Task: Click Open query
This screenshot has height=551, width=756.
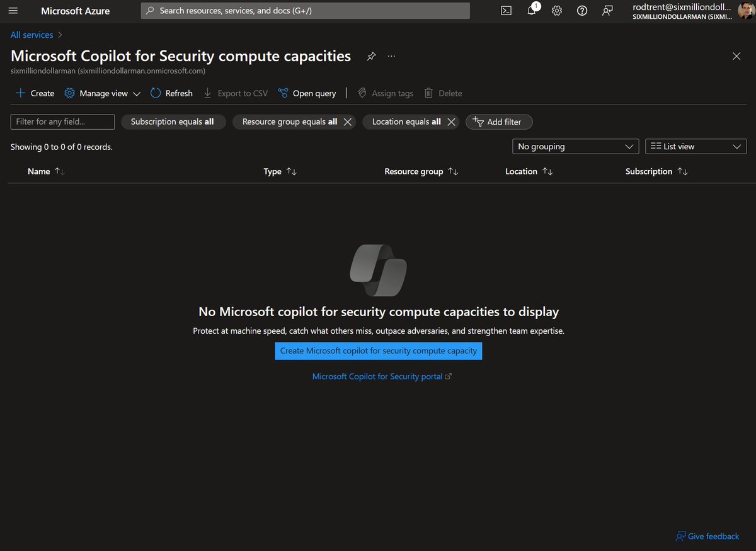Action: 307,93
